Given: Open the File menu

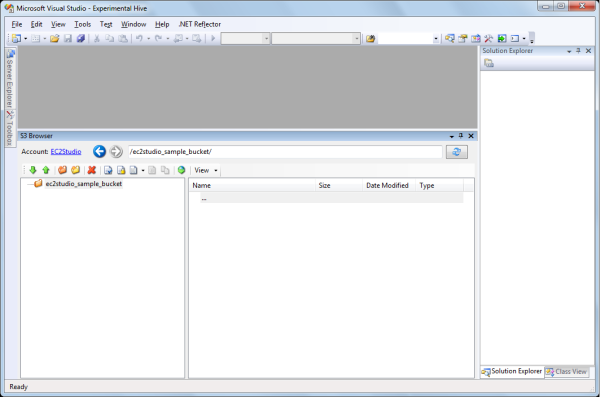Looking at the screenshot, I should click(x=17, y=24).
